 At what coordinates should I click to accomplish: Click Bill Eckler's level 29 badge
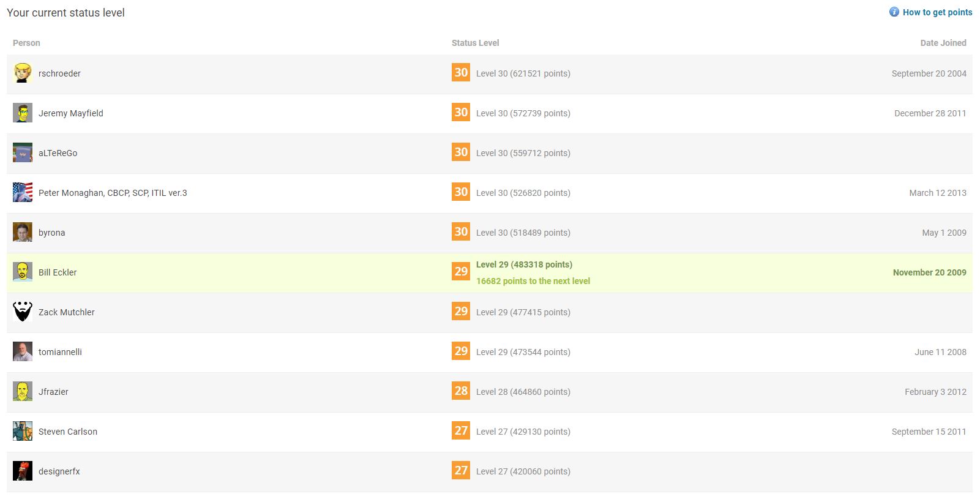click(461, 271)
